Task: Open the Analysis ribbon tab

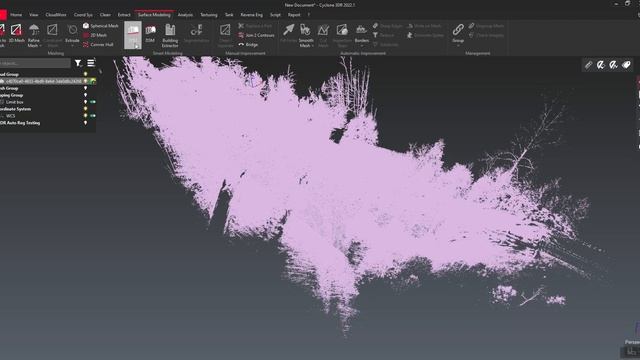Action: pyautogui.click(x=185, y=15)
